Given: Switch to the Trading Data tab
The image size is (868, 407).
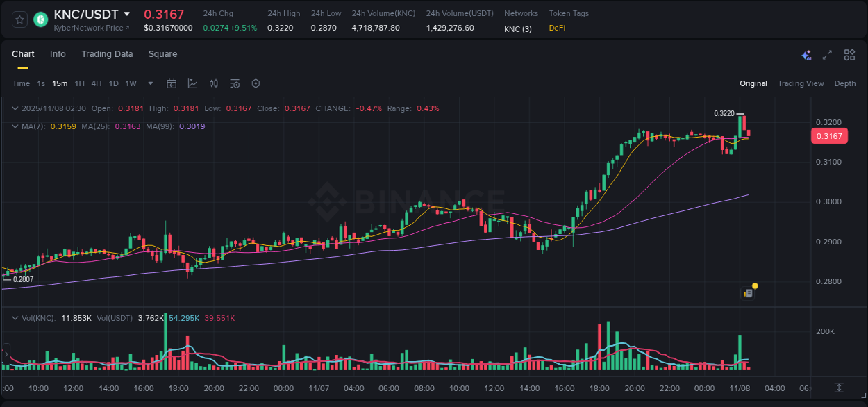Looking at the screenshot, I should click(x=107, y=53).
